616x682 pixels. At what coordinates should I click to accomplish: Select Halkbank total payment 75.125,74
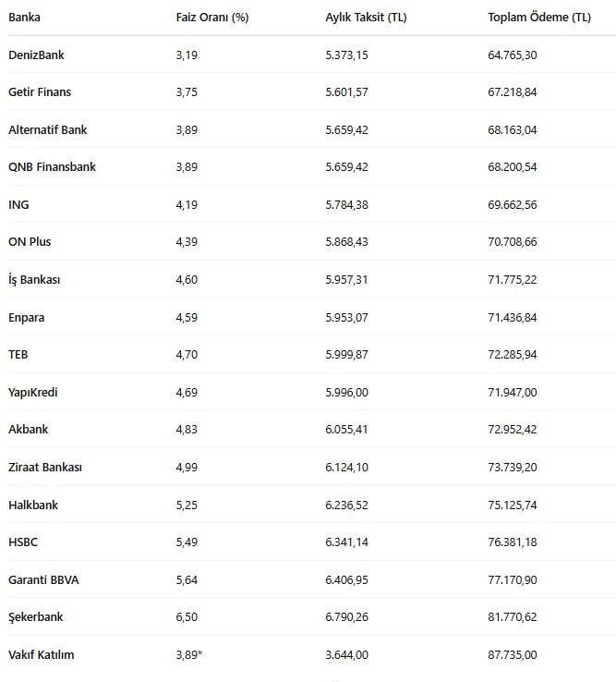point(512,505)
